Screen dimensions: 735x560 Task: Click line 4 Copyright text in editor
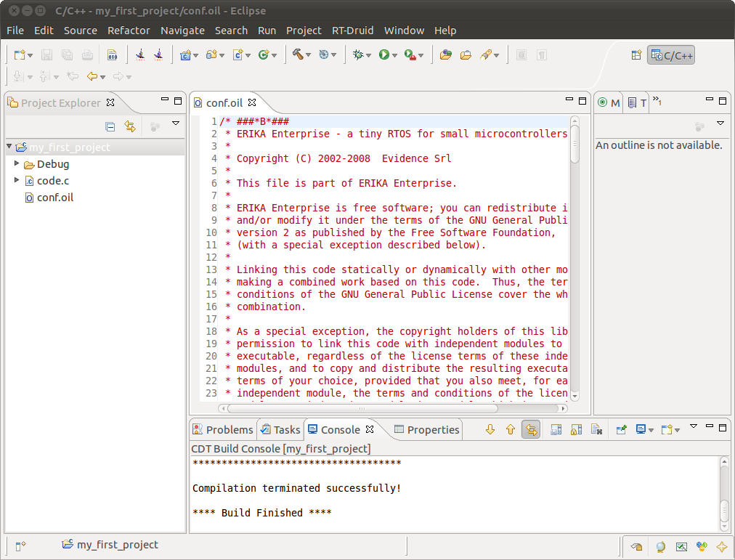(x=344, y=158)
